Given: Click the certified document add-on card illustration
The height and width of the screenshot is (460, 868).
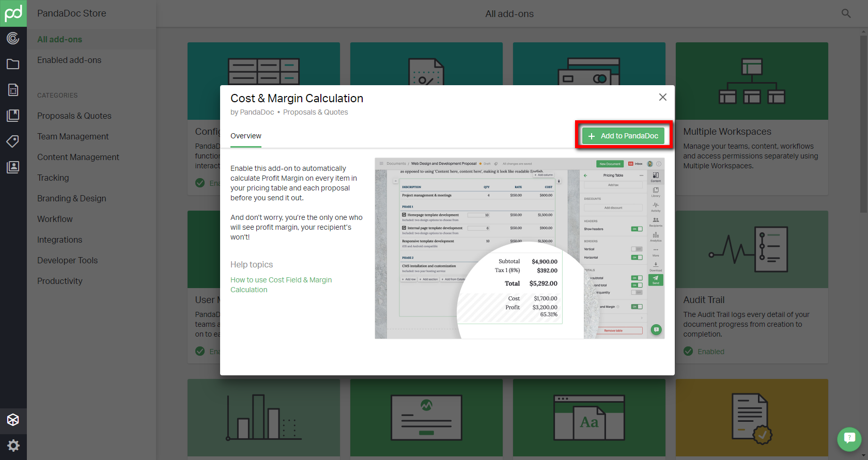Looking at the screenshot, I should [752, 418].
